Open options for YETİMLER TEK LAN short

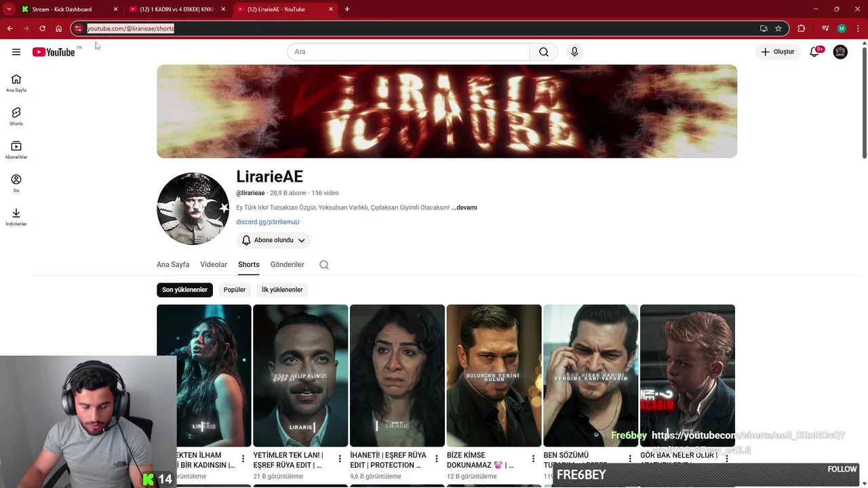pyautogui.click(x=340, y=460)
